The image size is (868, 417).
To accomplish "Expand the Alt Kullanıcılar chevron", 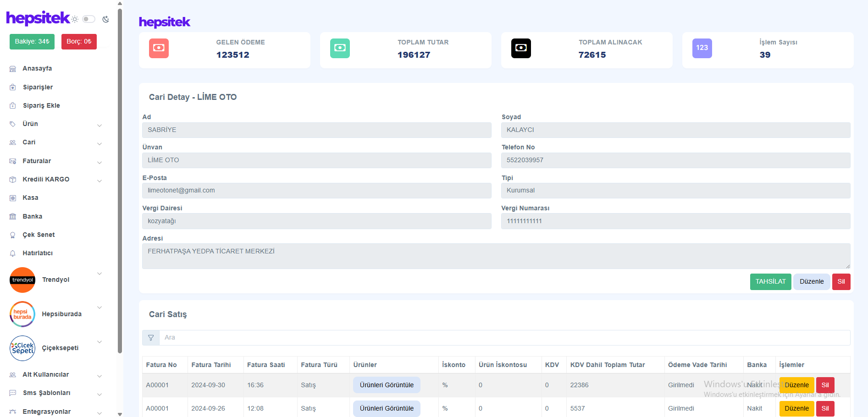I will pyautogui.click(x=100, y=376).
